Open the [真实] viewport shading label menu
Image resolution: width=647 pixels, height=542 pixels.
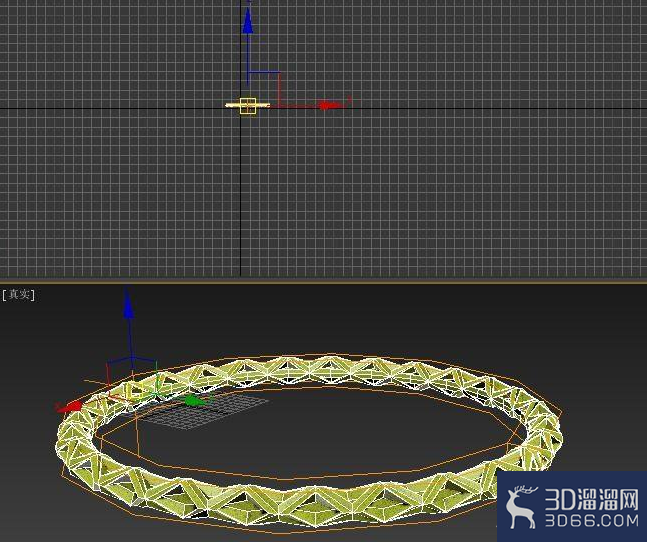click(19, 295)
